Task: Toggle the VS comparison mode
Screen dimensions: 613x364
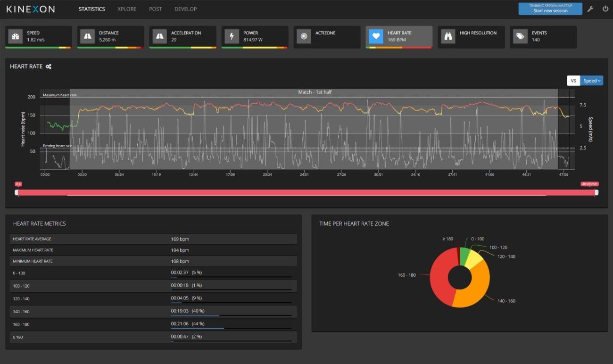Action: (573, 80)
